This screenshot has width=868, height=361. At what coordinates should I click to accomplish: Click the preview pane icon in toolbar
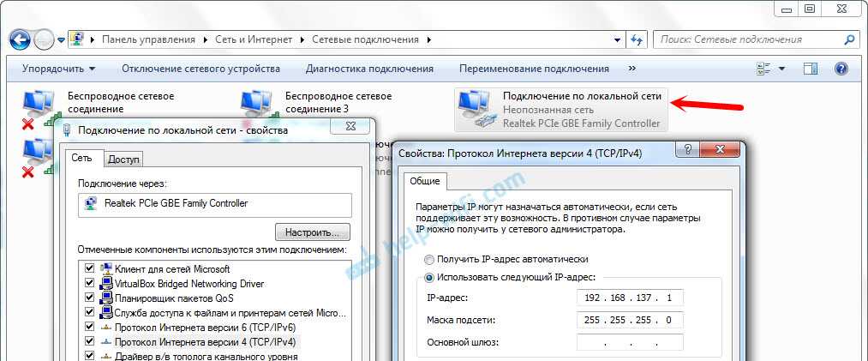point(812,69)
